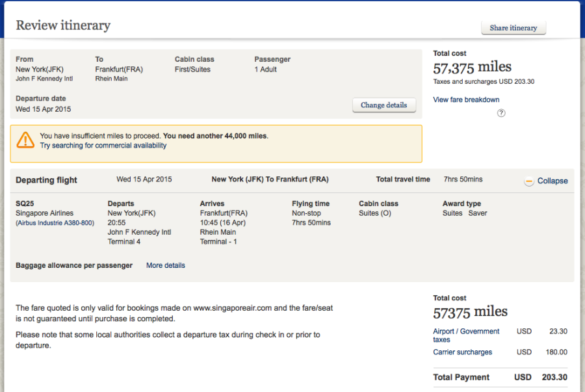This screenshot has height=392, width=585.
Task: Collapse the departing flight section
Action: point(552,181)
